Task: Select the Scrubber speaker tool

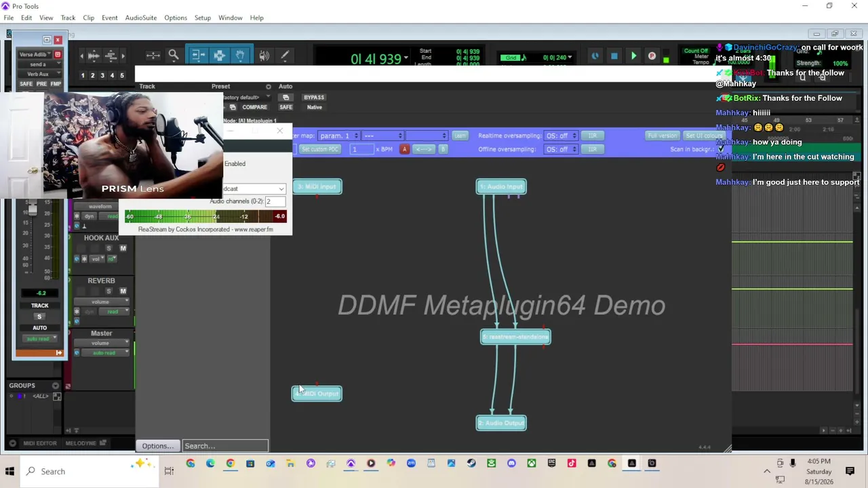Action: click(264, 56)
